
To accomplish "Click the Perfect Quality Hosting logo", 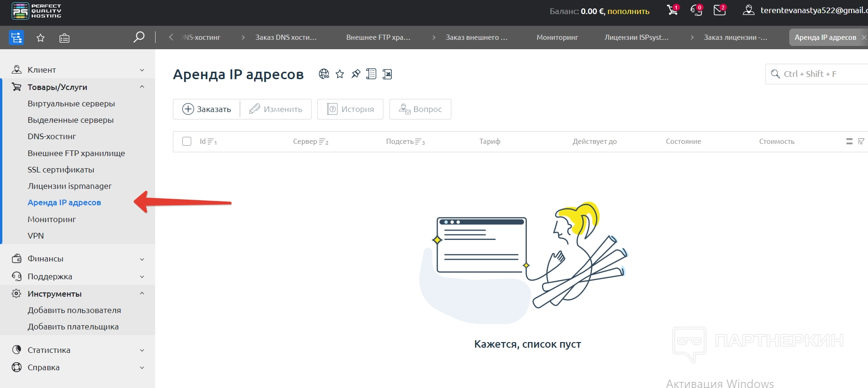I will (x=37, y=11).
